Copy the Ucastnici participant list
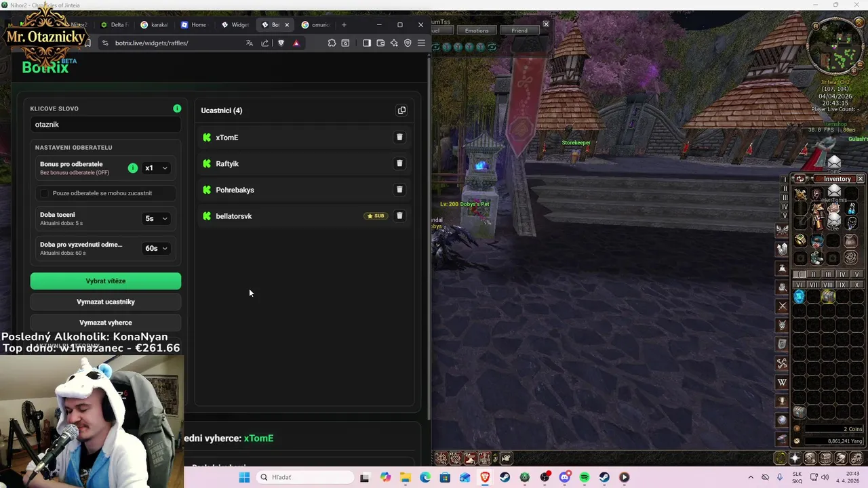Image resolution: width=868 pixels, height=488 pixels. pyautogui.click(x=401, y=110)
